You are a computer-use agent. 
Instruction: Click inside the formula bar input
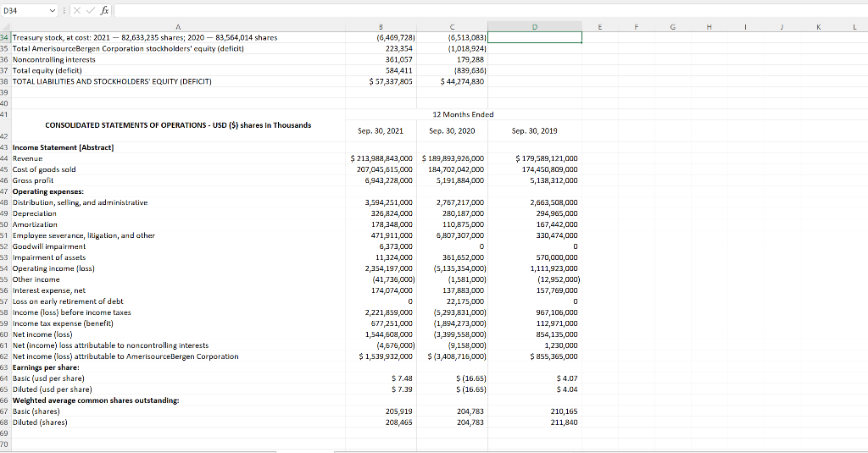(490, 10)
